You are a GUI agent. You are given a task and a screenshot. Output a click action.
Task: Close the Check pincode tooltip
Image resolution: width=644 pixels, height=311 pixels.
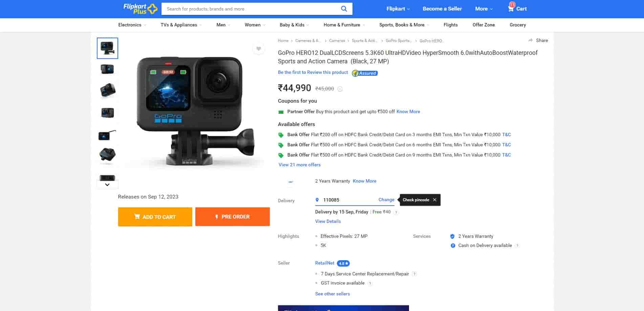click(x=434, y=200)
